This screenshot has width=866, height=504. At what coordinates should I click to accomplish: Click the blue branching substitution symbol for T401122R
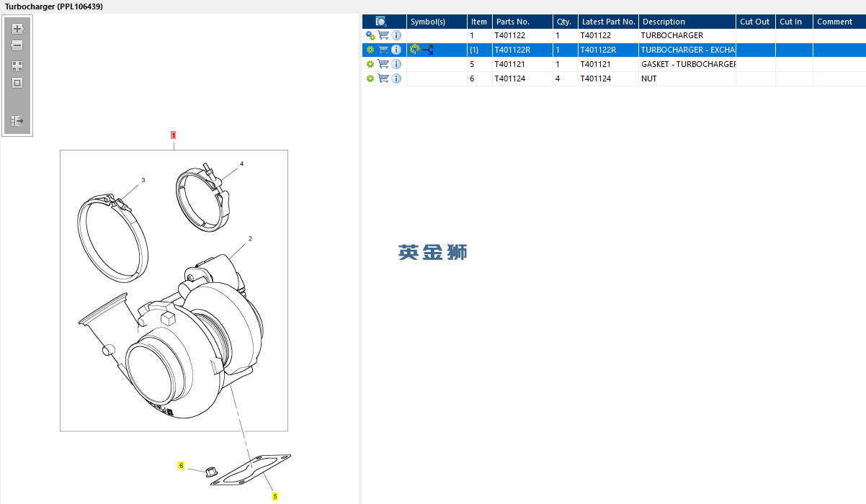pyautogui.click(x=427, y=50)
